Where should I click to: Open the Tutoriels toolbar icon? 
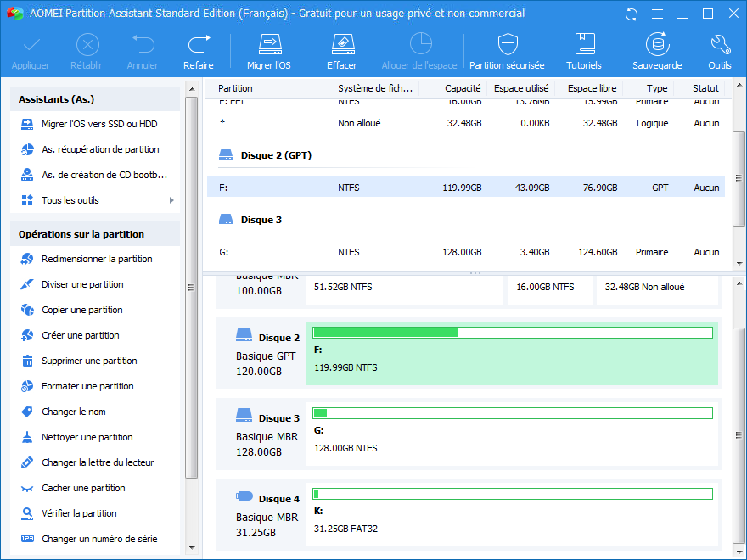pyautogui.click(x=584, y=52)
